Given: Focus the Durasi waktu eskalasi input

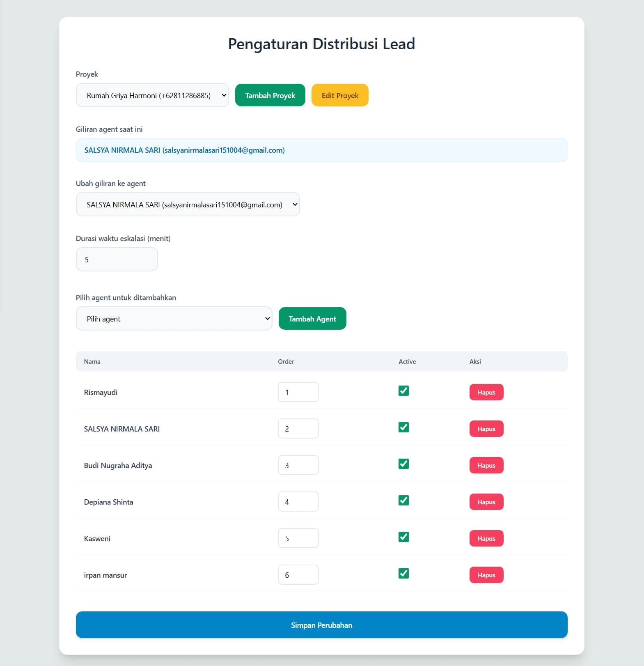Looking at the screenshot, I should coord(117,260).
